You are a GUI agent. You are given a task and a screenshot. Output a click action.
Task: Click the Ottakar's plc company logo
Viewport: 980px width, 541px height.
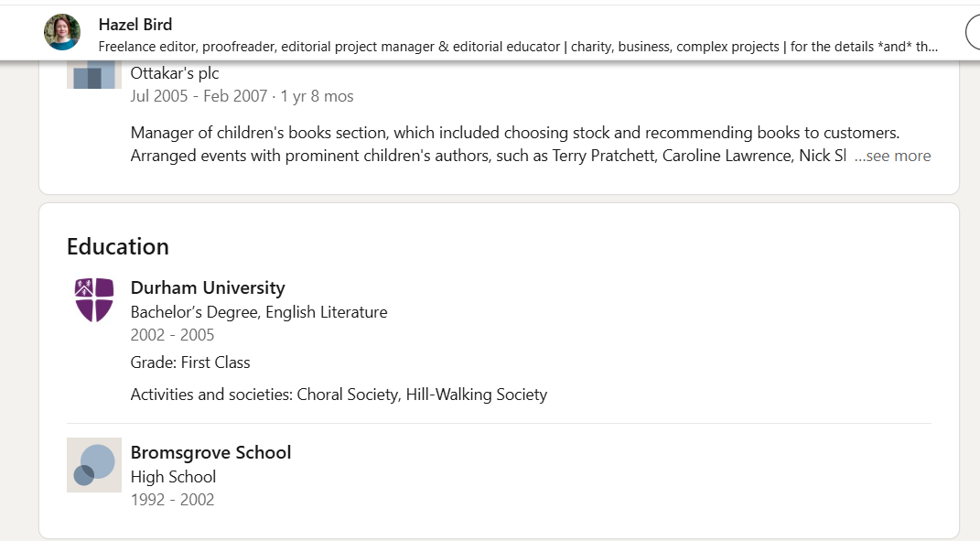(94, 74)
